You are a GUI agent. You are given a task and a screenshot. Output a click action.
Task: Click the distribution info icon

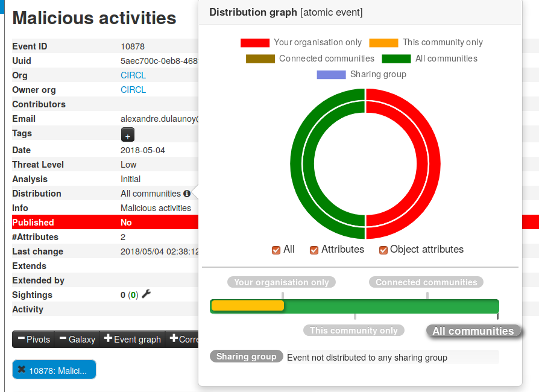coord(187,194)
